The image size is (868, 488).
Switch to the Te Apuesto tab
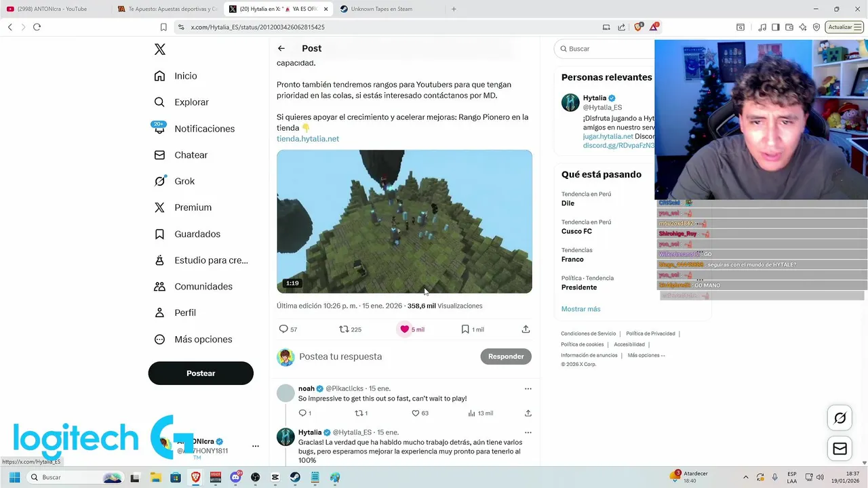(x=167, y=9)
